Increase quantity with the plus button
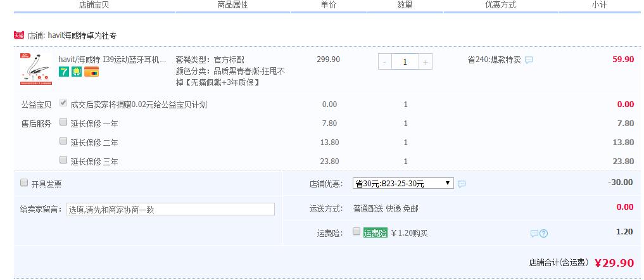This screenshot has width=644, height=280. pyautogui.click(x=425, y=62)
